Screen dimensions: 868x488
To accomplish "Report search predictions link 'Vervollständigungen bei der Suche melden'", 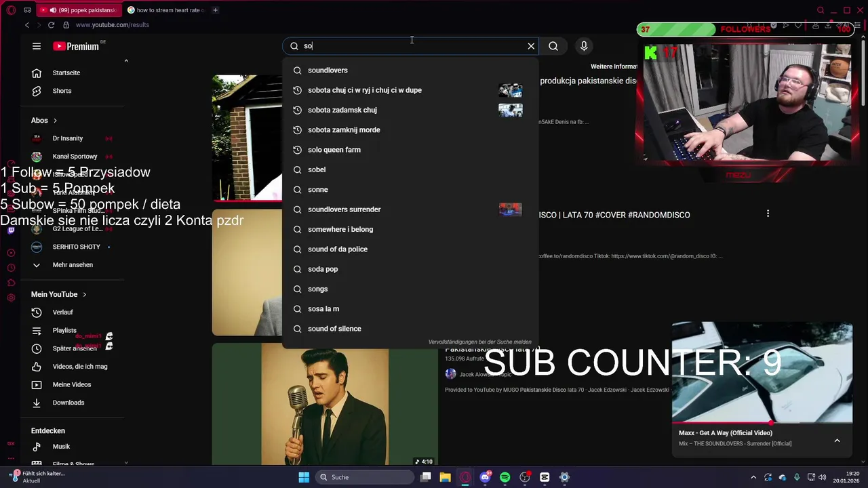I will [479, 342].
